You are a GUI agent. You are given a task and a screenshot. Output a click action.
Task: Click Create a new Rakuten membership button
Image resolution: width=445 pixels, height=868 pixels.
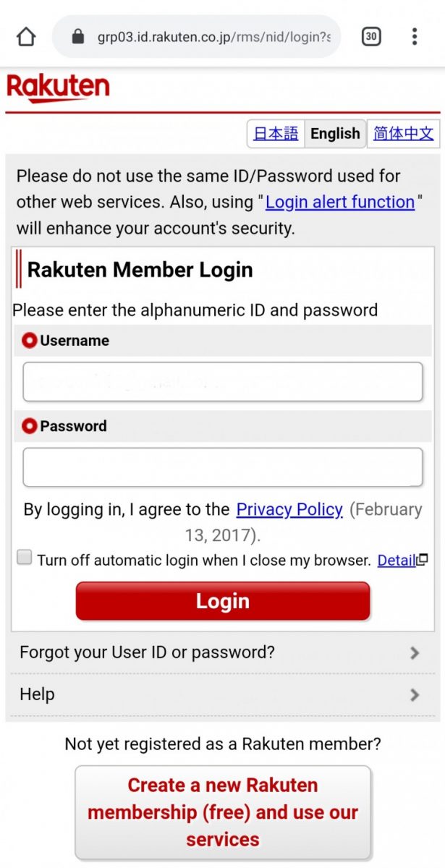[223, 812]
